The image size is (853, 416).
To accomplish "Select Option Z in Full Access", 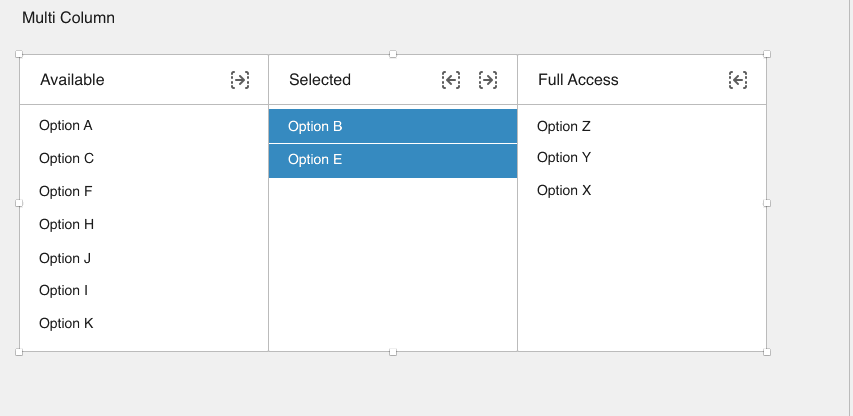I will tap(642, 126).
